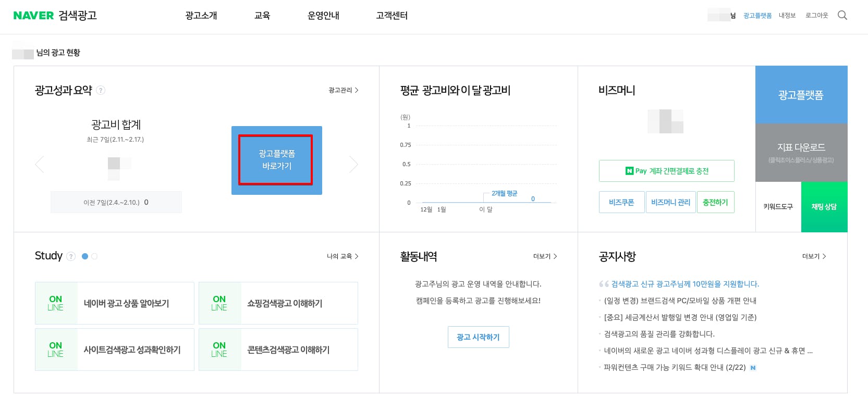Start 채팅 상담 from the green tile
The height and width of the screenshot is (398, 868).
point(824,207)
